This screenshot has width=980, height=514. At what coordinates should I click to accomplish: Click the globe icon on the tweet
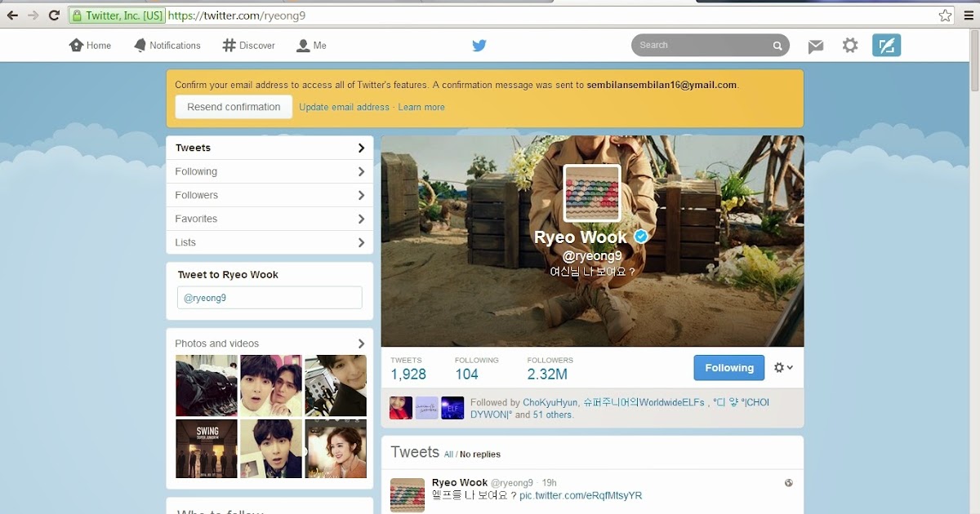(789, 483)
